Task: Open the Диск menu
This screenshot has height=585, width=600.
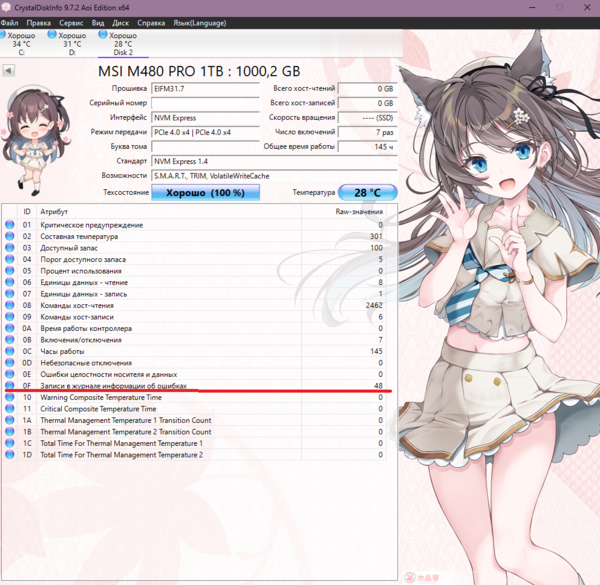Action: (x=121, y=23)
